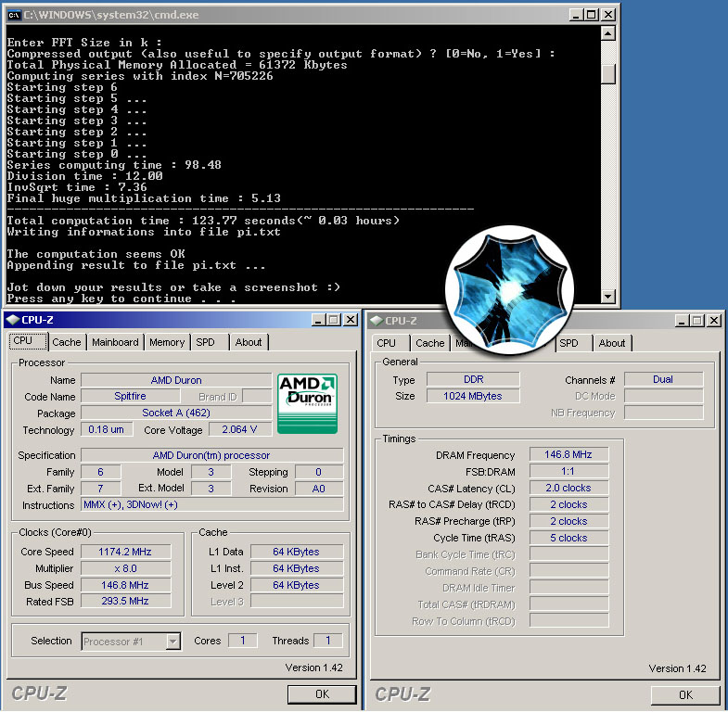728x712 pixels.
Task: Click the Bus Speed value '146.8 MHz'
Action: [126, 585]
